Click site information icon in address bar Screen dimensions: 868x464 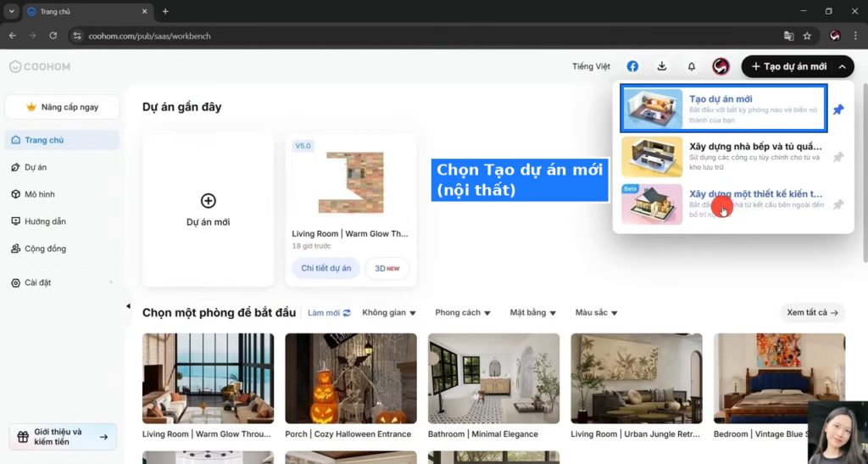click(77, 36)
